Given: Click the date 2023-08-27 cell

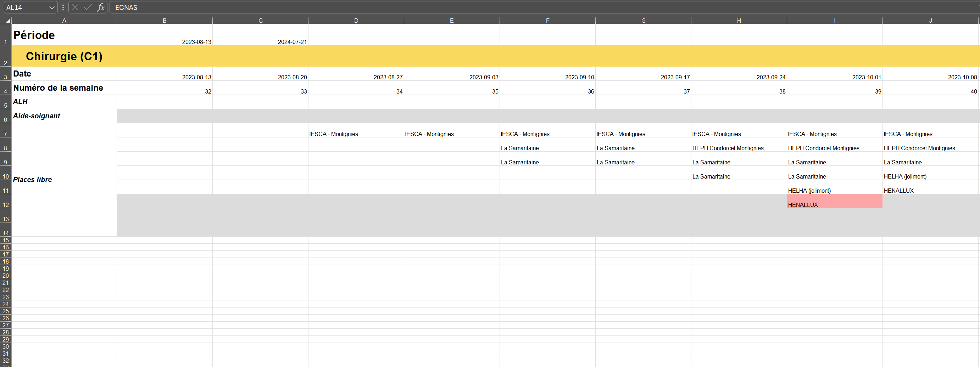Looking at the screenshot, I should coord(356,74).
